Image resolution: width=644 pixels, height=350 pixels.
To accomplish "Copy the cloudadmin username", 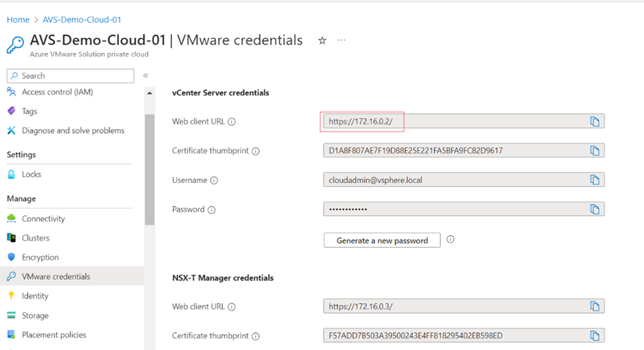I will tap(594, 179).
